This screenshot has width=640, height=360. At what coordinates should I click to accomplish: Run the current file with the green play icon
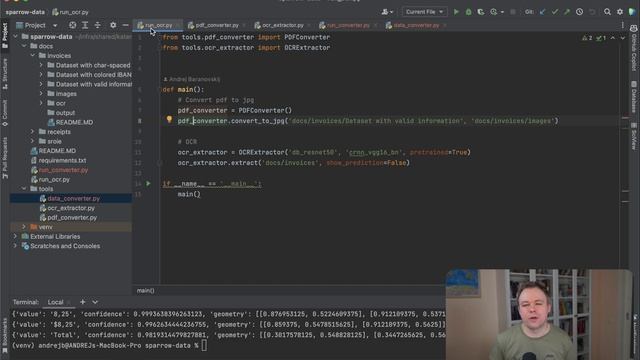click(x=456, y=12)
